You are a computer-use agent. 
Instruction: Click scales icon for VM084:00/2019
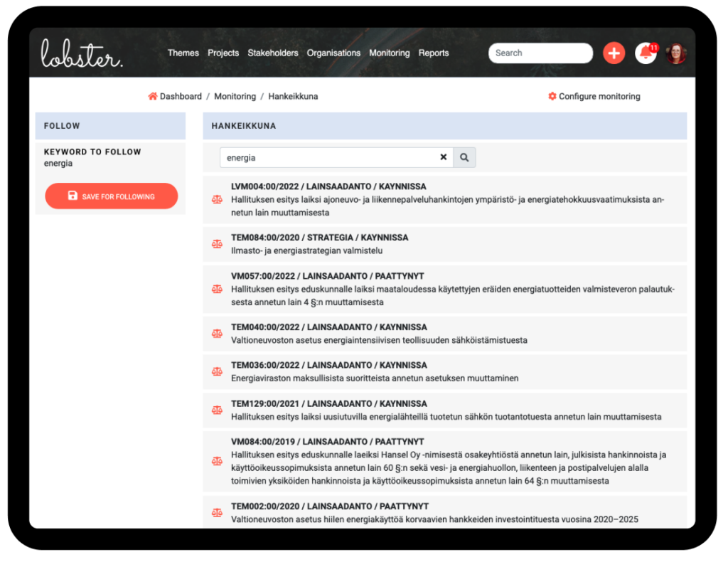(x=217, y=461)
